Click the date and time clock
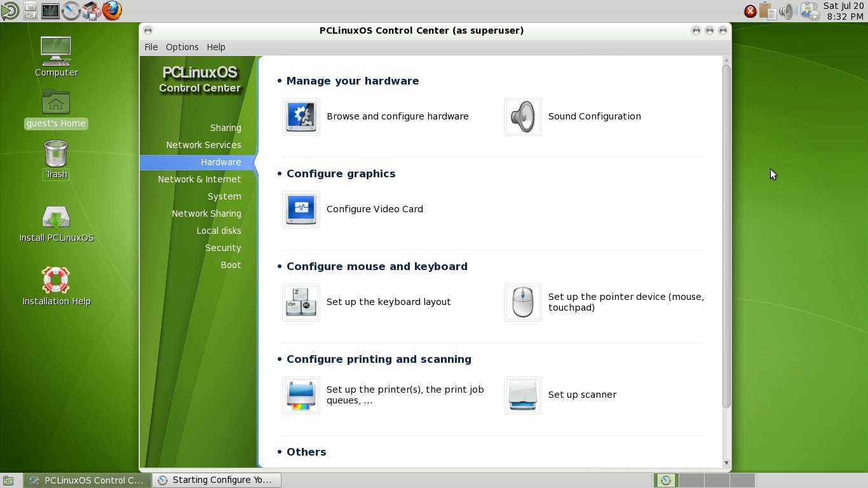 click(x=844, y=11)
